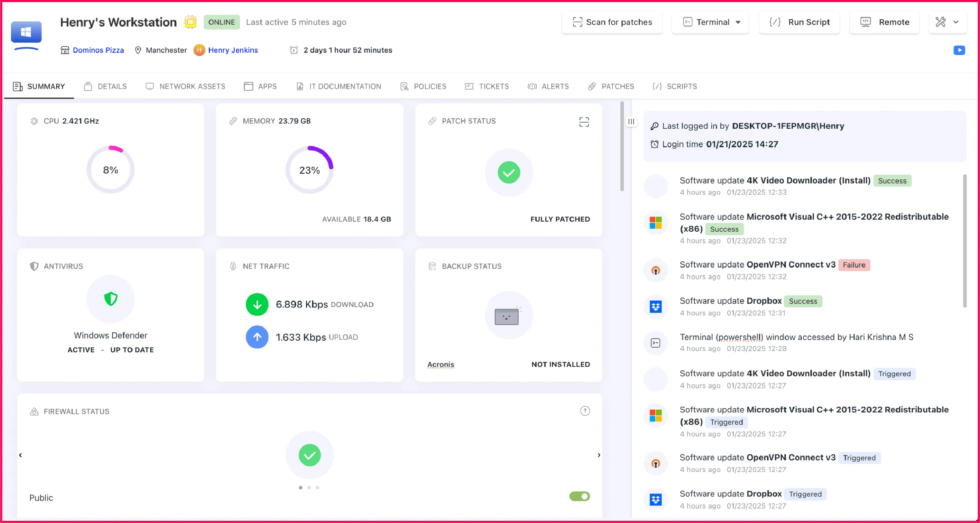This screenshot has width=980, height=523.
Task: Click the Firewall Status help icon
Action: tap(585, 411)
